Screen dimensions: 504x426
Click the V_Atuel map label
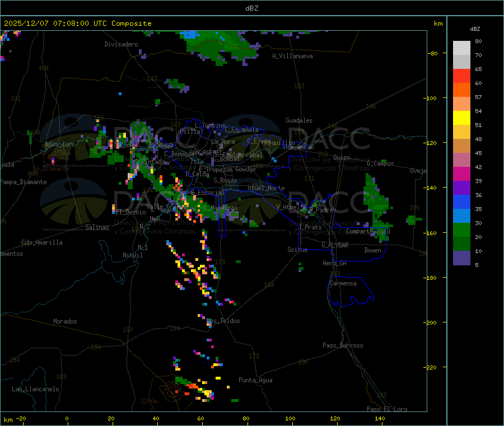pyautogui.click(x=288, y=207)
